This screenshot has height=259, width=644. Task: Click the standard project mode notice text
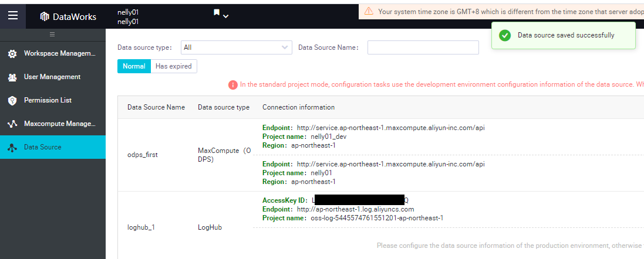point(442,85)
